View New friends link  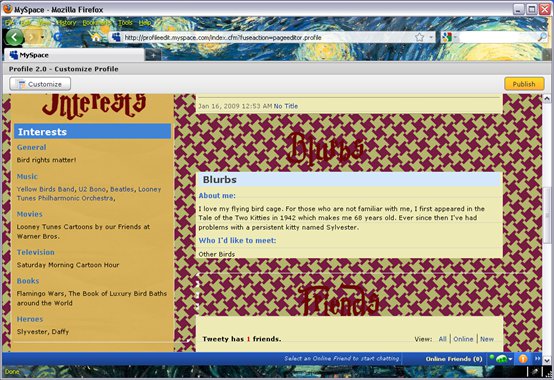click(487, 339)
